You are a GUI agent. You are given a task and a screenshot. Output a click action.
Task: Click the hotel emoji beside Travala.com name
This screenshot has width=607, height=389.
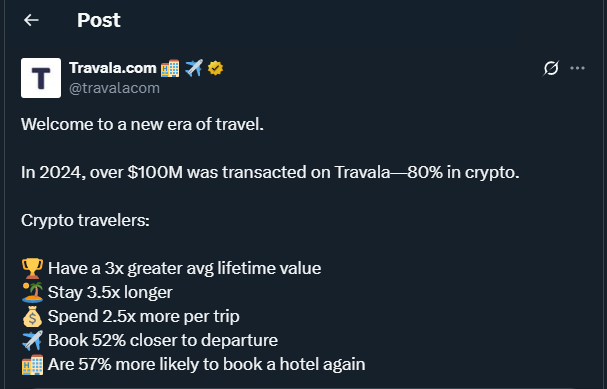pos(170,68)
